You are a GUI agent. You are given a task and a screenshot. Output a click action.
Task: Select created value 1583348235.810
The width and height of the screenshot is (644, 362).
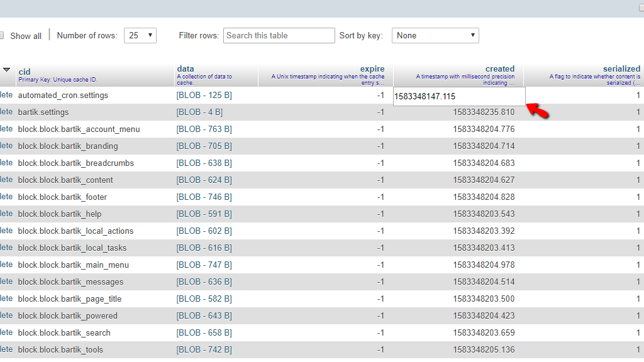point(484,112)
